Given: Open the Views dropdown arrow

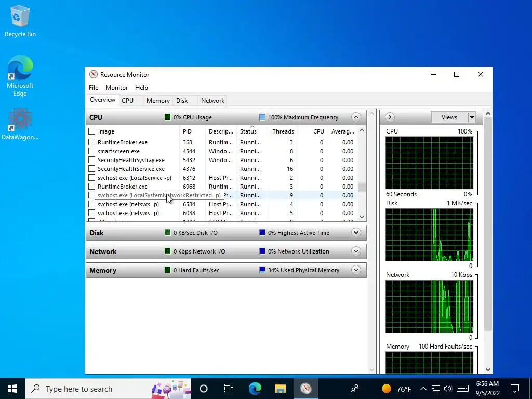Looking at the screenshot, I should tap(472, 117).
